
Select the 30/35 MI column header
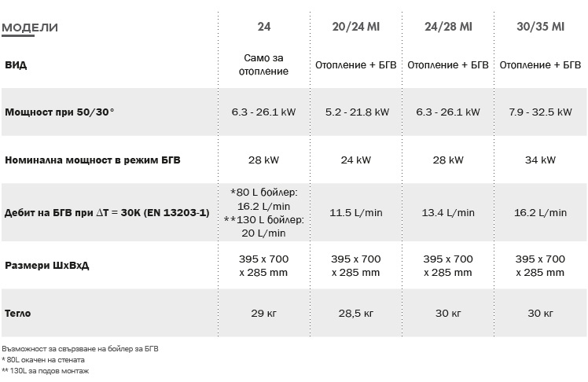click(x=540, y=27)
